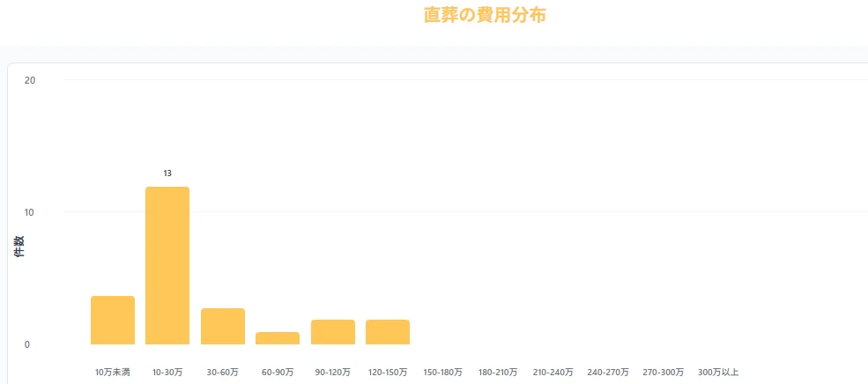The image size is (868, 384).
Task: Click the 30-60万 x-axis label
Action: pos(223,372)
